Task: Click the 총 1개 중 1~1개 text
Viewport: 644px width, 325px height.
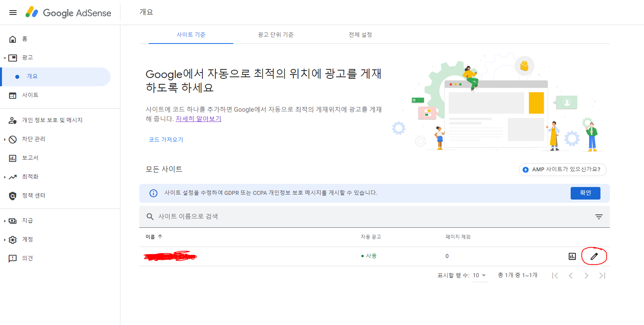Action: (518, 275)
